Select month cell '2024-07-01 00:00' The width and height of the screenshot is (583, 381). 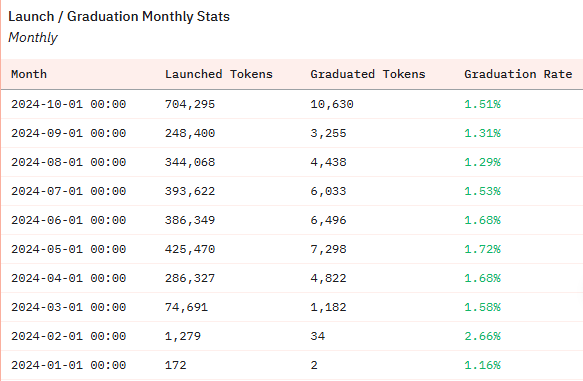click(x=69, y=191)
